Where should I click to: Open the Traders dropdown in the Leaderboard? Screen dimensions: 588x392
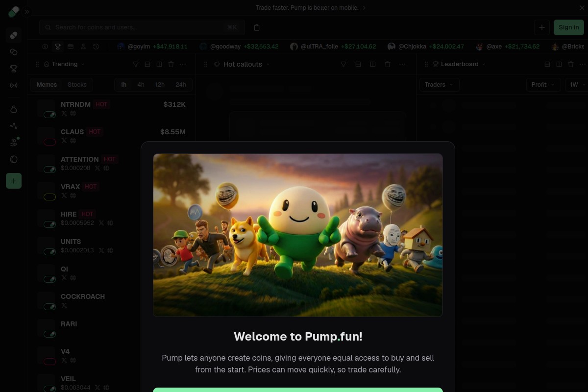click(440, 85)
